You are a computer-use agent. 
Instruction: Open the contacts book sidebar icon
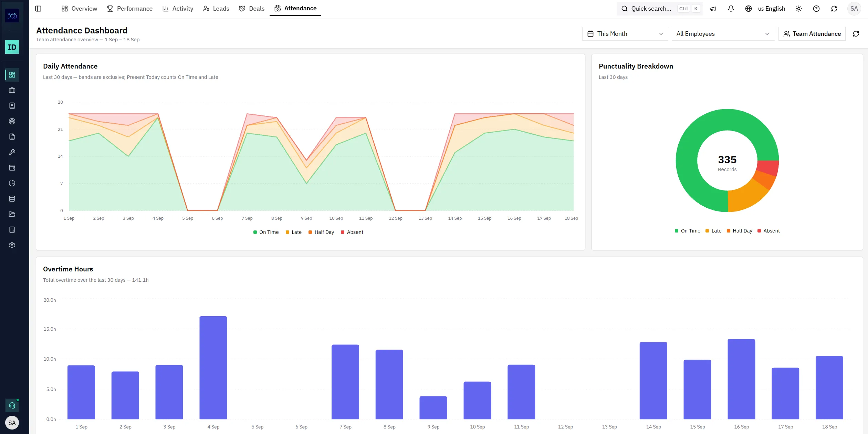click(x=12, y=106)
